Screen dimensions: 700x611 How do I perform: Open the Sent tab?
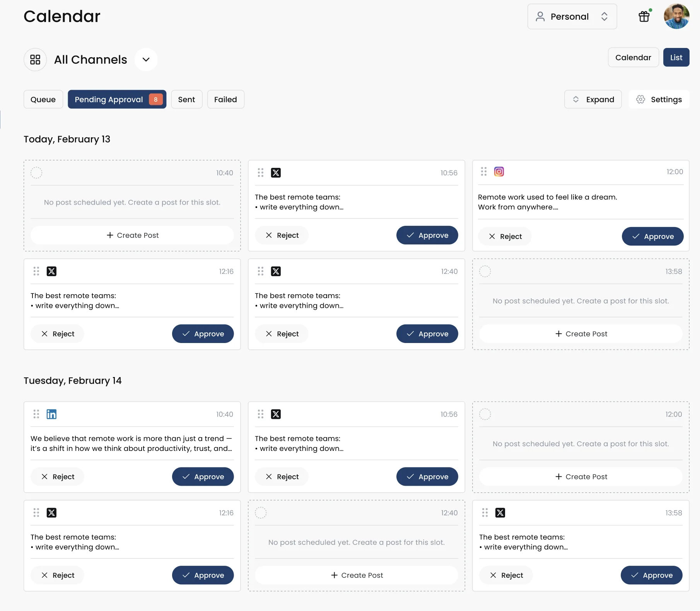tap(186, 99)
